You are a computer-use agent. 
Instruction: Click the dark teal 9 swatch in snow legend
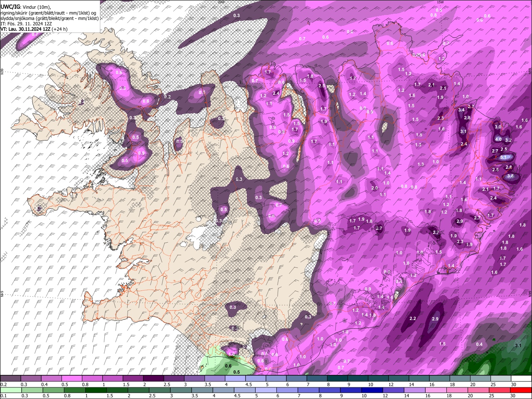tap(358, 379)
